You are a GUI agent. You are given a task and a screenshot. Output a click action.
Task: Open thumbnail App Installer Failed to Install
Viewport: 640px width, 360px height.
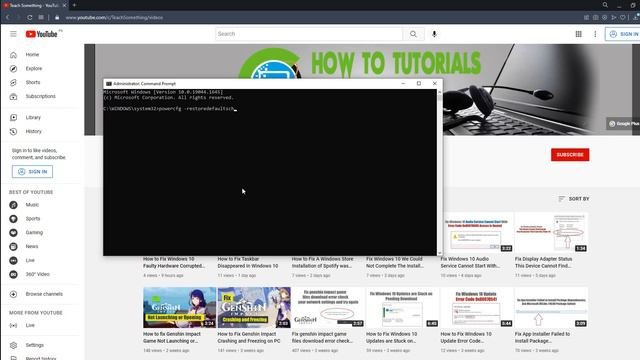(x=551, y=307)
